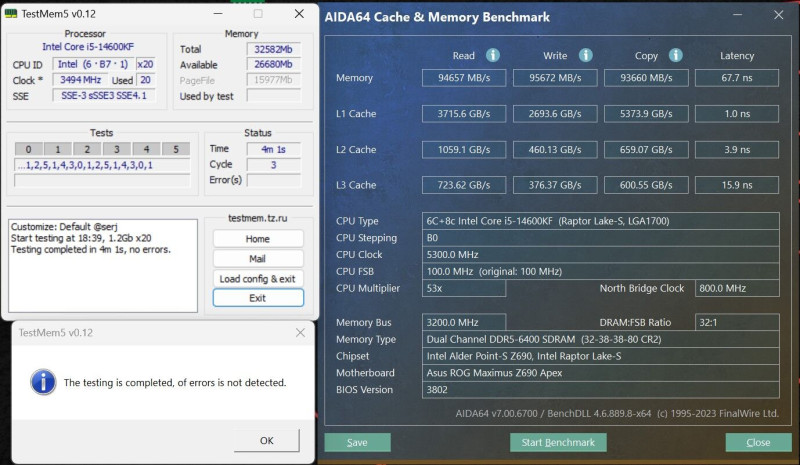This screenshot has width=800, height=465.
Task: Click testmem.tz.ru label in TestMem5
Action: (258, 218)
